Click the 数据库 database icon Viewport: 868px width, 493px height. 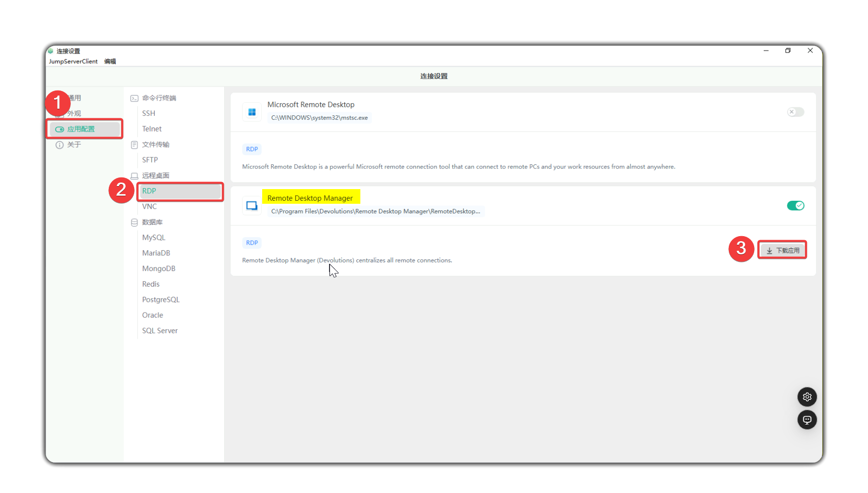click(135, 222)
